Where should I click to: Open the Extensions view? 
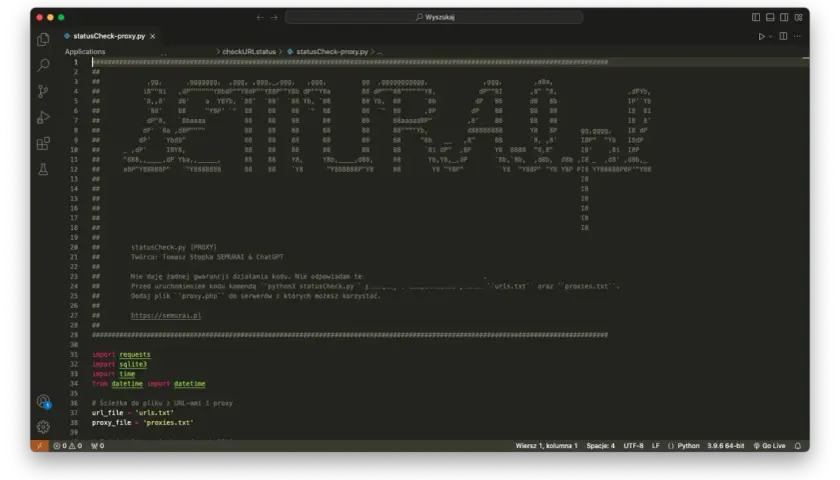click(x=43, y=144)
